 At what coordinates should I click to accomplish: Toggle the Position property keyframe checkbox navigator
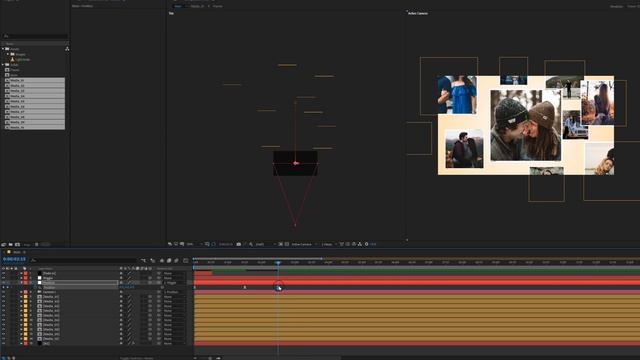click(7, 287)
